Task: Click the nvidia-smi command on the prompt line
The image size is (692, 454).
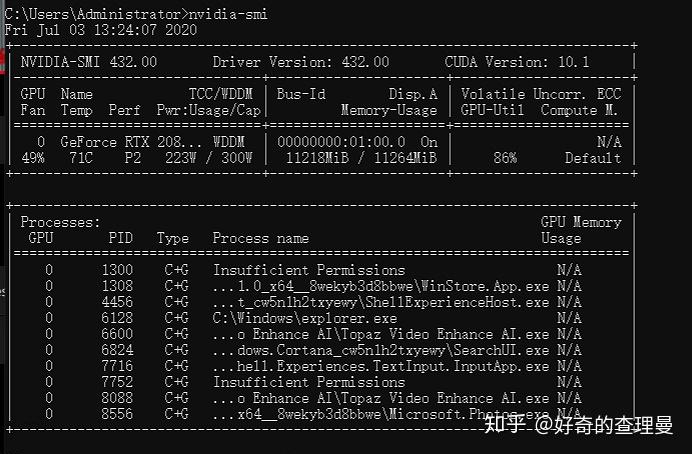Action: tap(228, 14)
